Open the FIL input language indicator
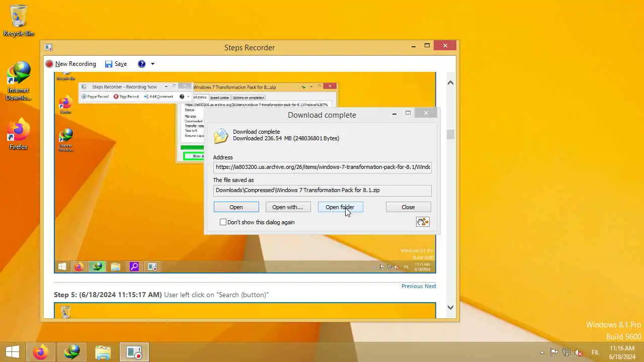 (595, 352)
